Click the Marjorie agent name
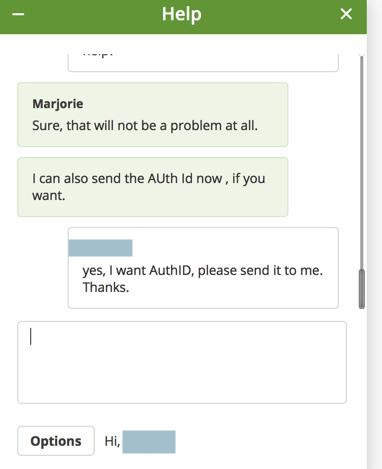This screenshot has width=382, height=469. [x=58, y=104]
